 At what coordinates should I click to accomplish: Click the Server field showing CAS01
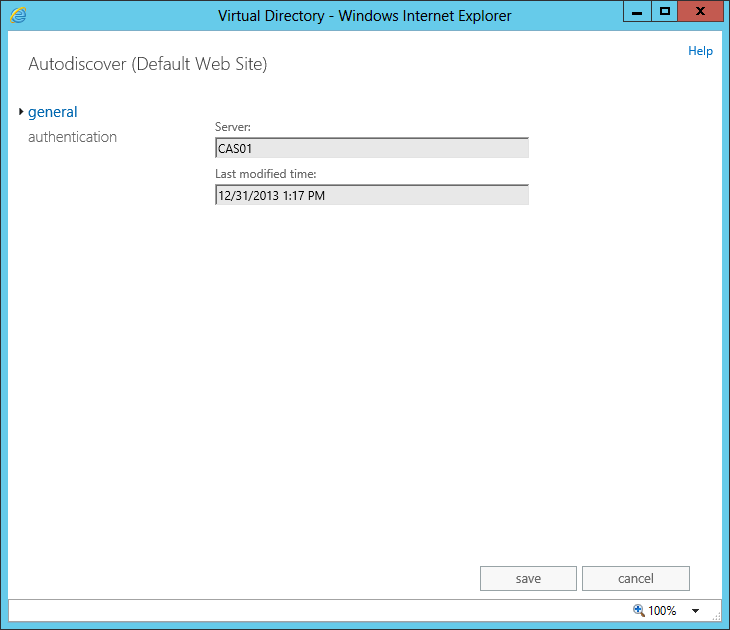click(x=371, y=148)
